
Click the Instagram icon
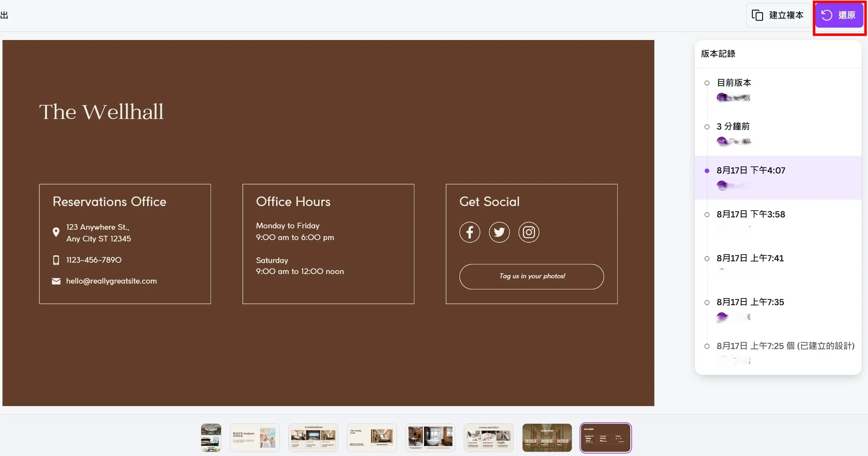coord(529,232)
